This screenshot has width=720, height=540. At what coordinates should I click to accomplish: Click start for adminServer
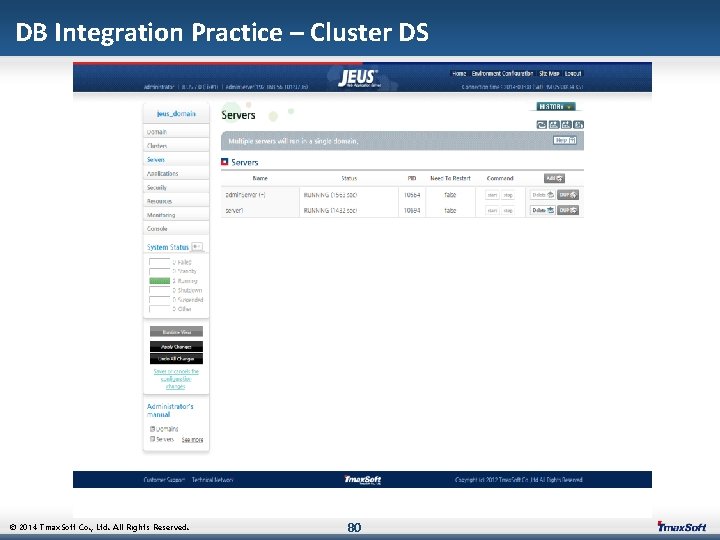[492, 195]
